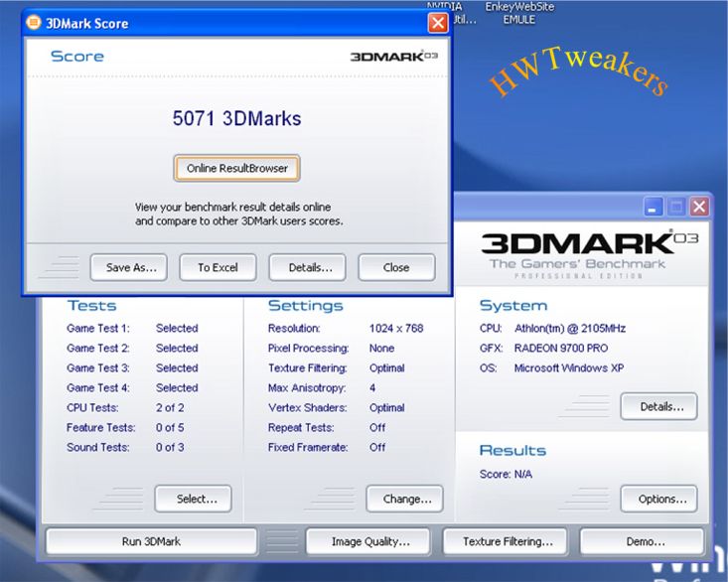Click the Repeat Tests value Off
The height and width of the screenshot is (582, 728).
pos(377,427)
